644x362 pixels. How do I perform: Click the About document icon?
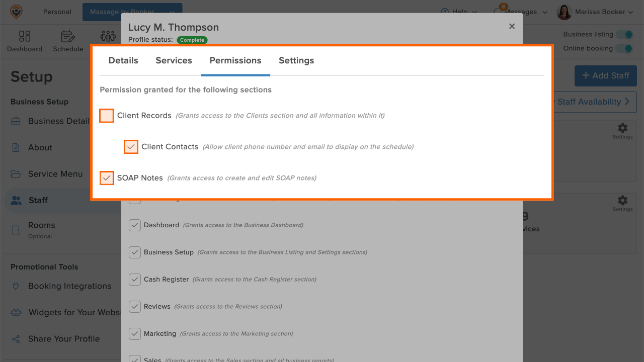(16, 147)
